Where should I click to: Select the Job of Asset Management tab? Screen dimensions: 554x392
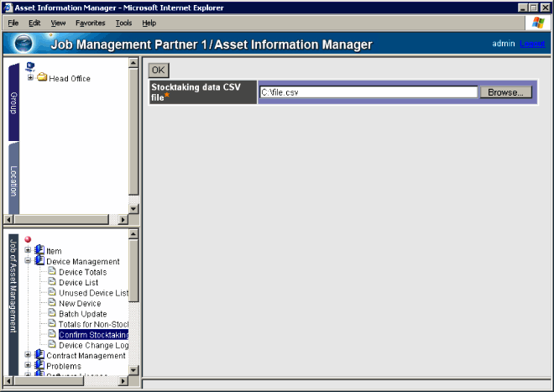tap(13, 304)
